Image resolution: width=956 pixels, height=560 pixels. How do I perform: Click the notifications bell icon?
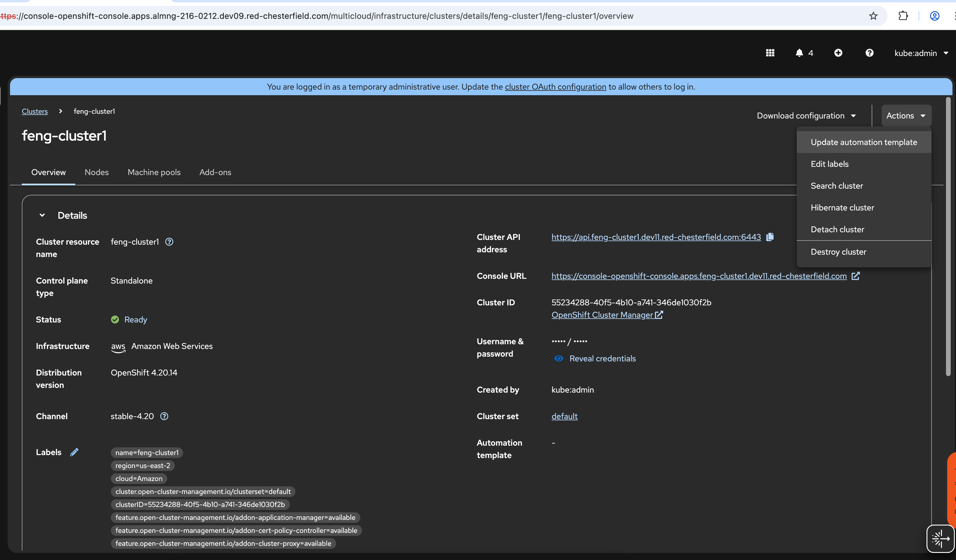coord(799,53)
